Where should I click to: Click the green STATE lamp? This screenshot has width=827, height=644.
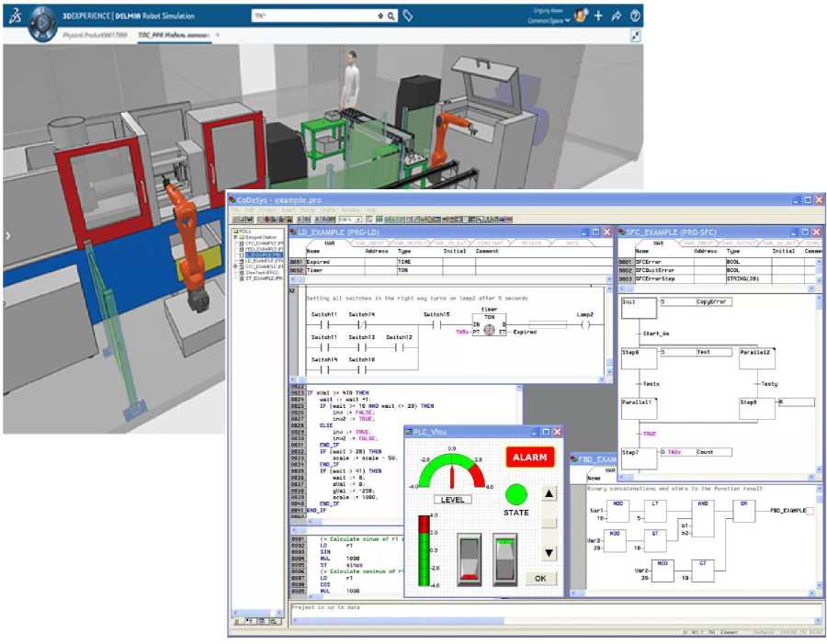point(515,495)
